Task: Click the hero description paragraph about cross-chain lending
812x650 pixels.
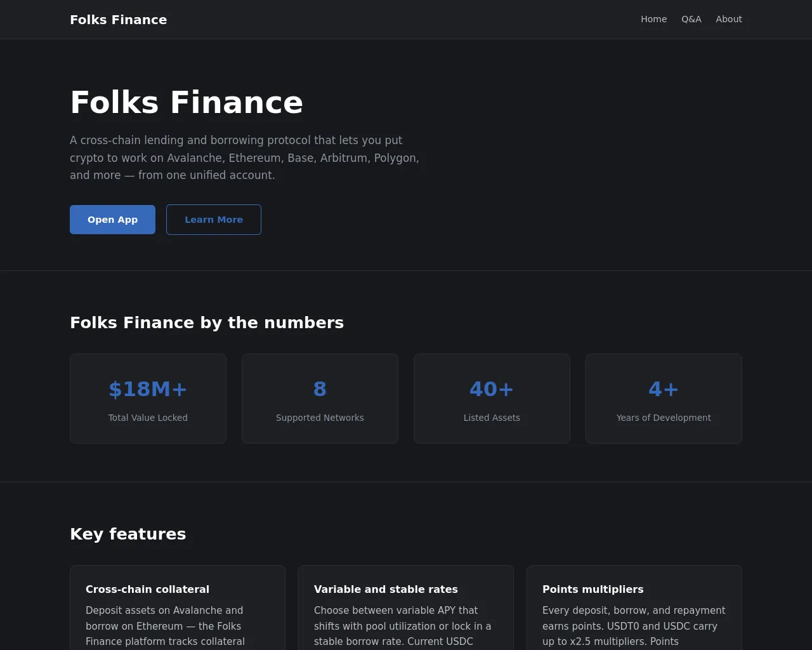Action: point(245,157)
